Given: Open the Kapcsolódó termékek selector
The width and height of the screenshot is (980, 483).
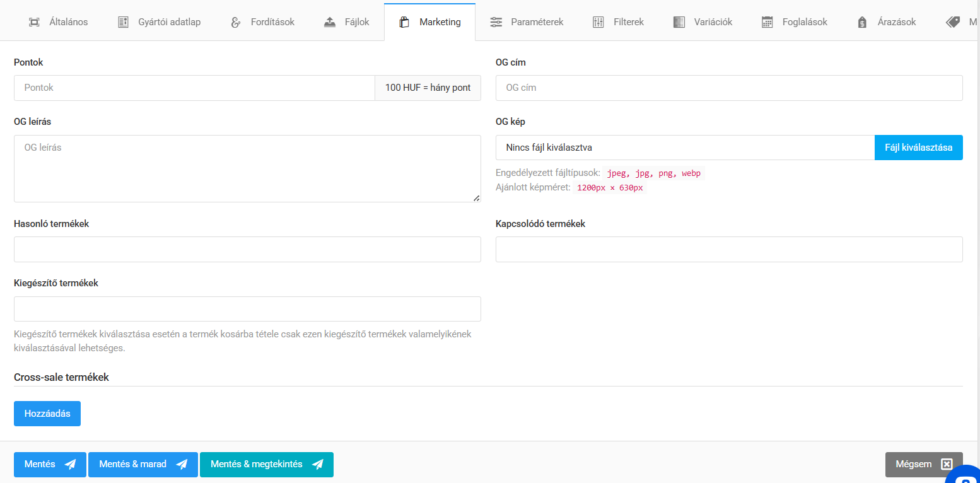Looking at the screenshot, I should coord(729,249).
